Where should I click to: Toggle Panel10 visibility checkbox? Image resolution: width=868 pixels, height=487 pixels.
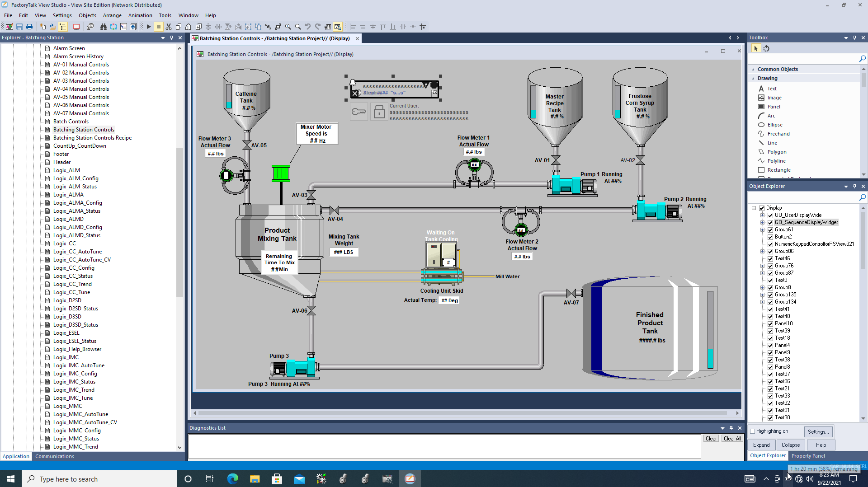coord(770,323)
